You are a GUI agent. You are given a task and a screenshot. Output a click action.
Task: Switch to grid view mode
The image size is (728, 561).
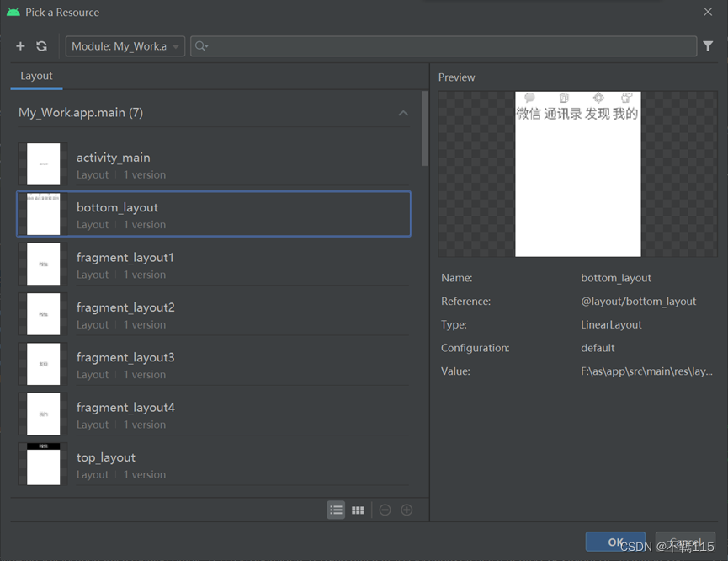(358, 510)
